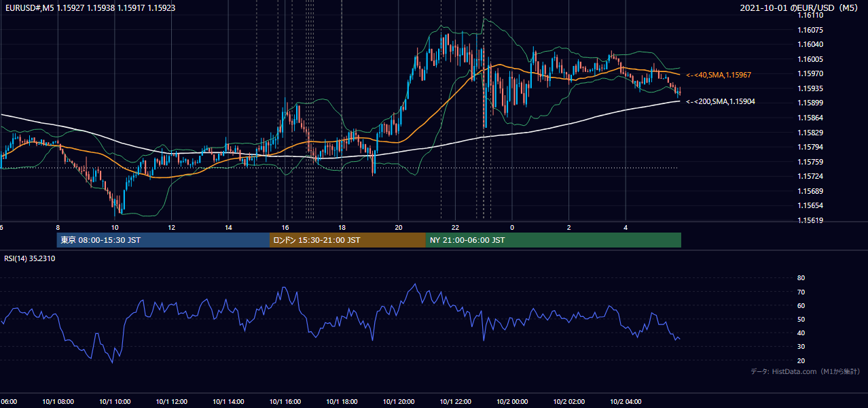Click the RSI 30 level label
Viewport: 868px width, 408px height.
(x=801, y=347)
